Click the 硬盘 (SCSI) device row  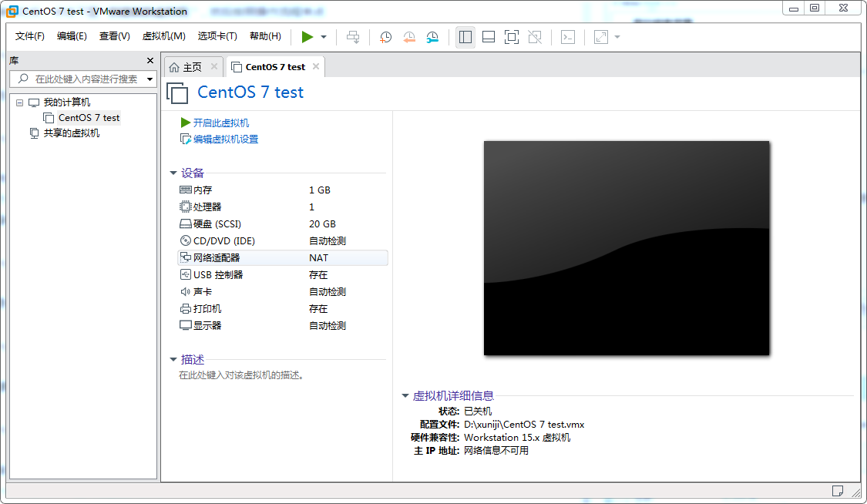[x=283, y=223]
